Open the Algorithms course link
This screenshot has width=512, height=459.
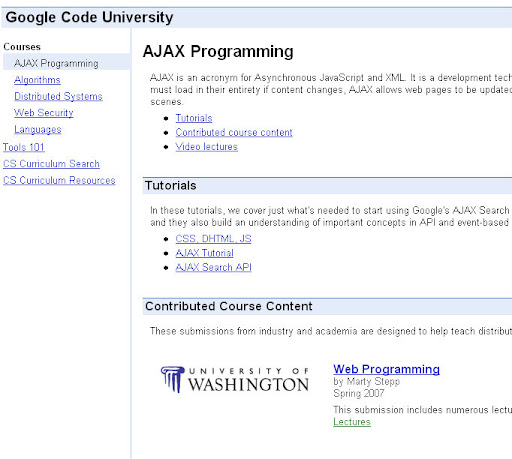(x=37, y=80)
